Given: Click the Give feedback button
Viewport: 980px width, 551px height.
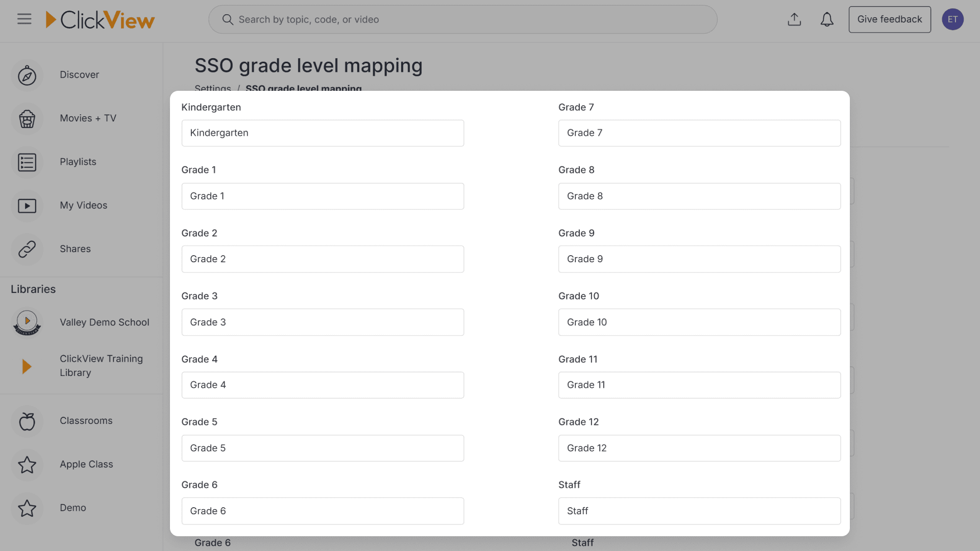Looking at the screenshot, I should (890, 19).
